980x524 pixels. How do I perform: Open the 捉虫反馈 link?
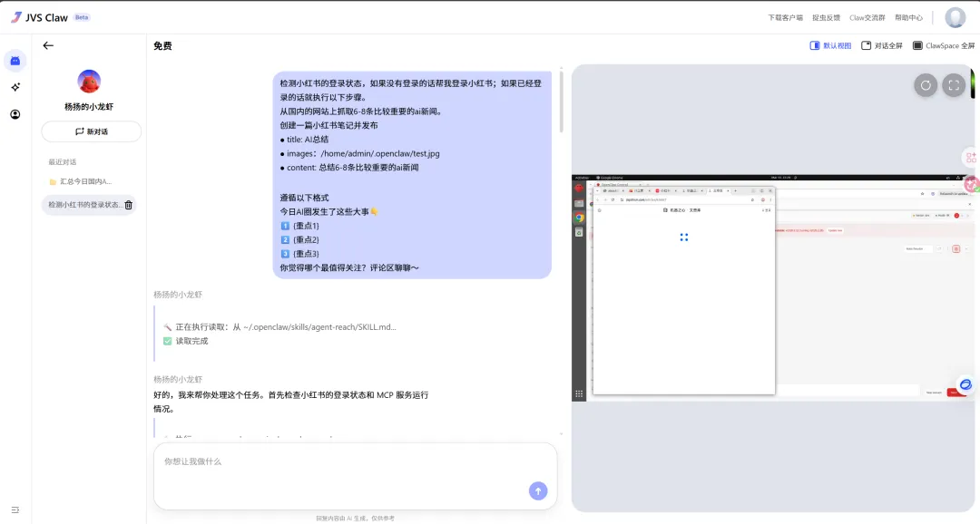click(826, 17)
